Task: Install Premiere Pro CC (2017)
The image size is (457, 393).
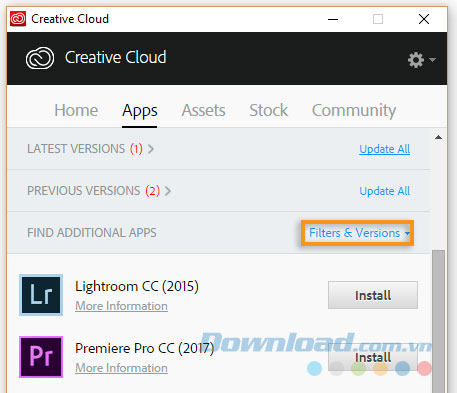Action: click(373, 357)
